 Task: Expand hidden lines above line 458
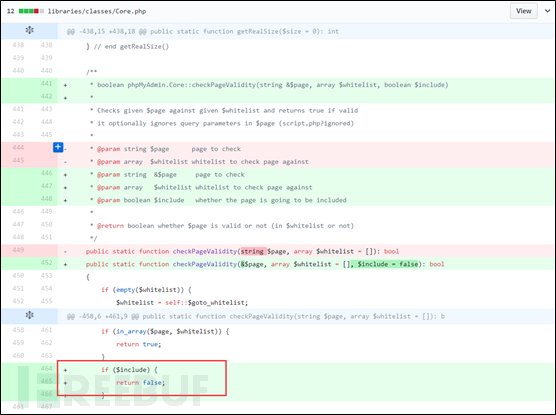click(x=30, y=315)
